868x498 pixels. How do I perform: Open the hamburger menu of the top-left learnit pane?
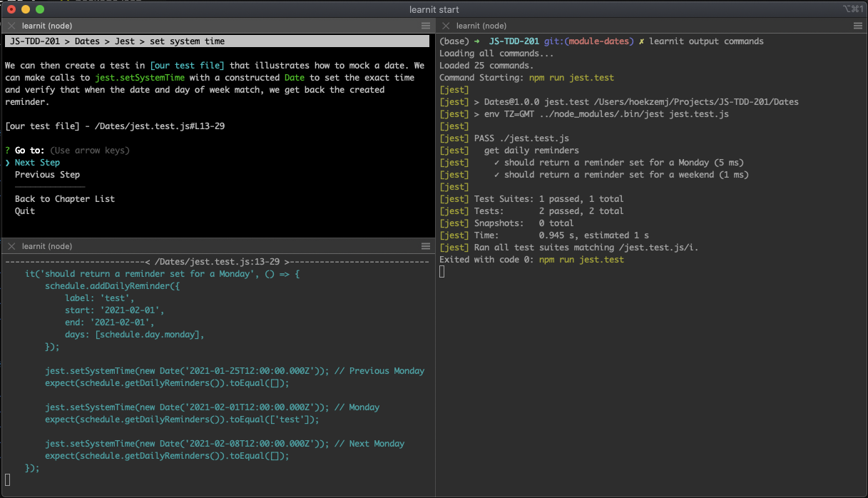[x=426, y=26]
